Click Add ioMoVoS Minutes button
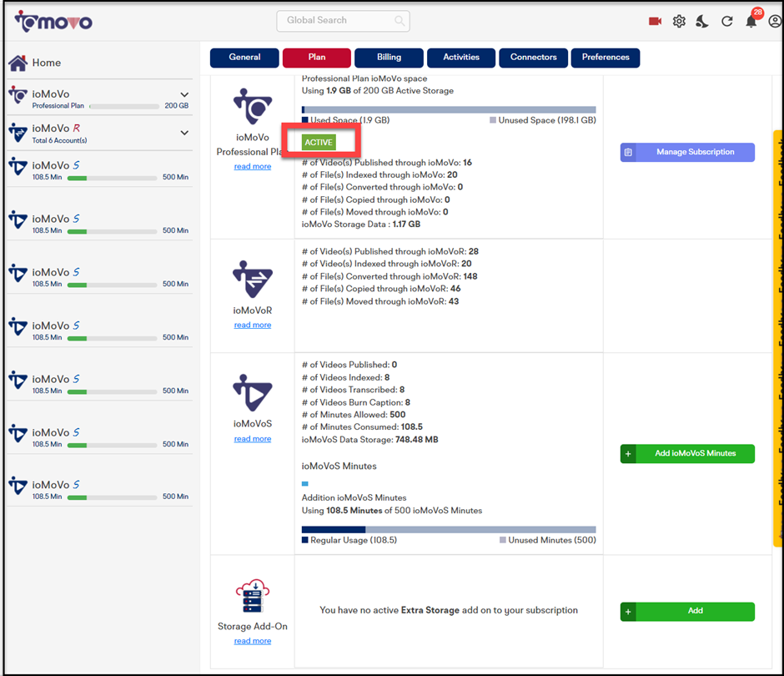The width and height of the screenshot is (784, 676). [687, 454]
